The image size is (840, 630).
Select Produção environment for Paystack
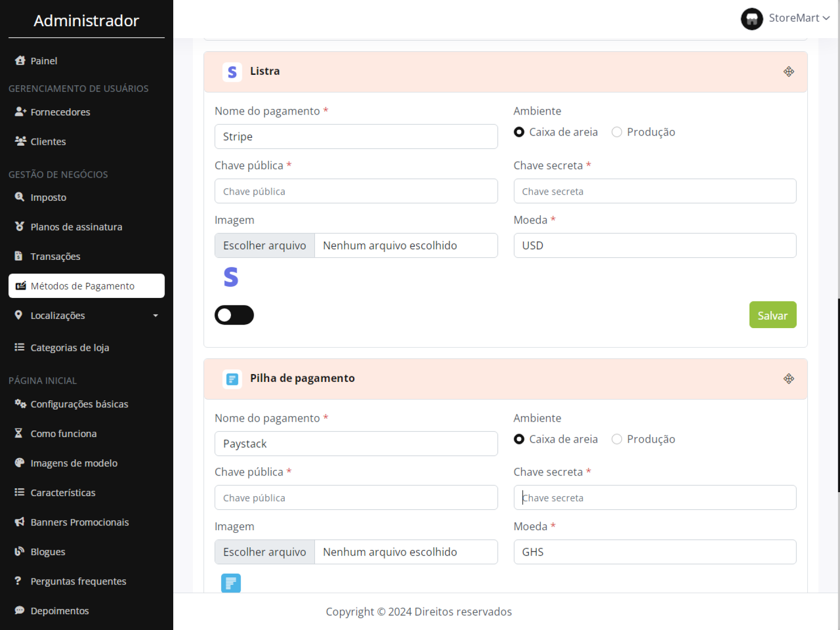[616, 439]
